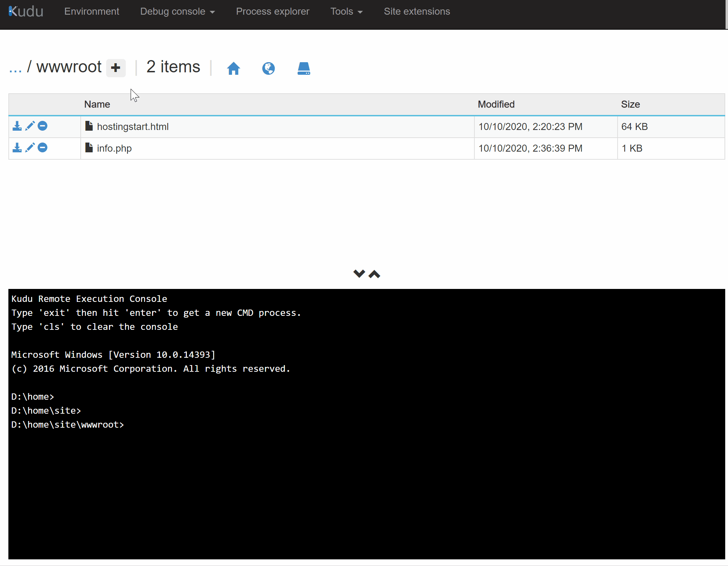The height and width of the screenshot is (566, 728).
Task: Click the system drive icon
Action: click(x=304, y=68)
